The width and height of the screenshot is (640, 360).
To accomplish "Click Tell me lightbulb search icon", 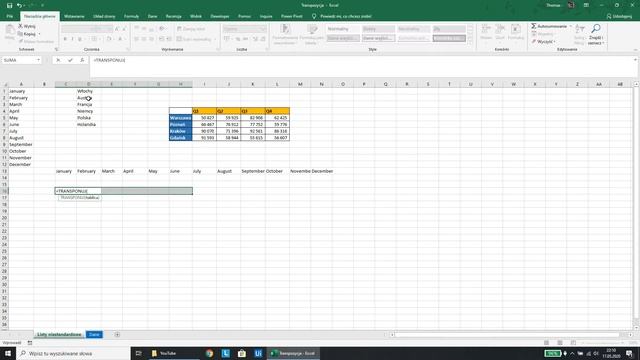I will 314,16.
